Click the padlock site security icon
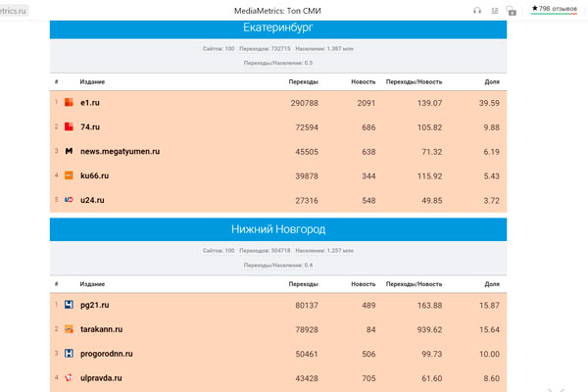Viewport: 588px width, 392px height. 512,11
